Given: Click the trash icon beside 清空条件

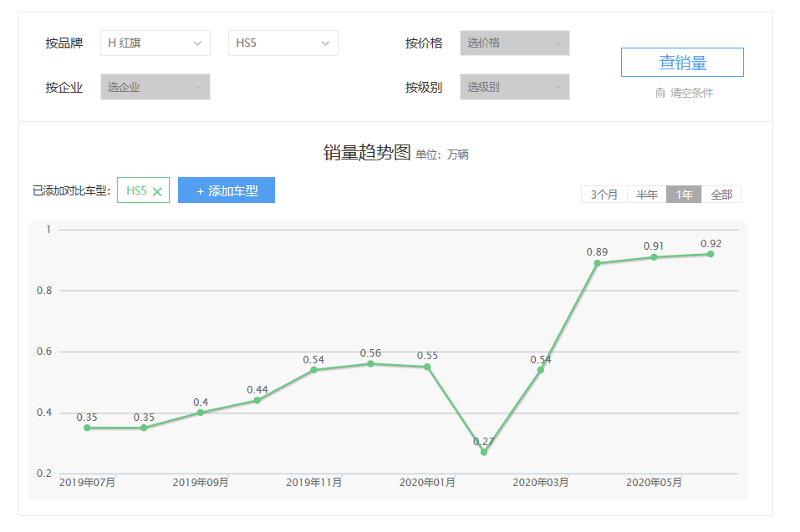Looking at the screenshot, I should click(660, 93).
